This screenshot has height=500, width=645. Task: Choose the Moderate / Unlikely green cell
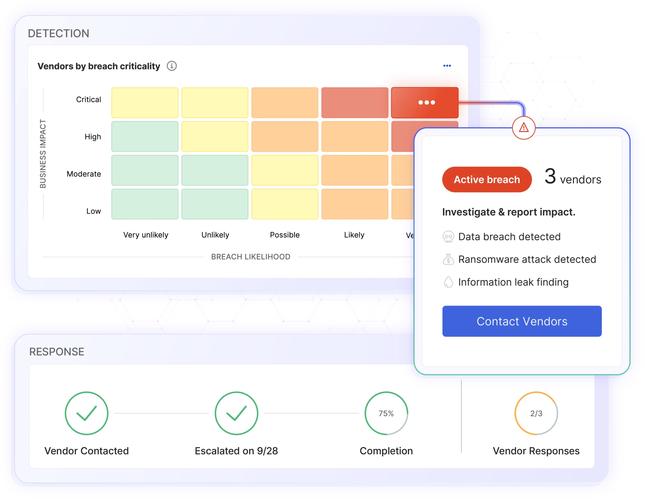tap(215, 170)
